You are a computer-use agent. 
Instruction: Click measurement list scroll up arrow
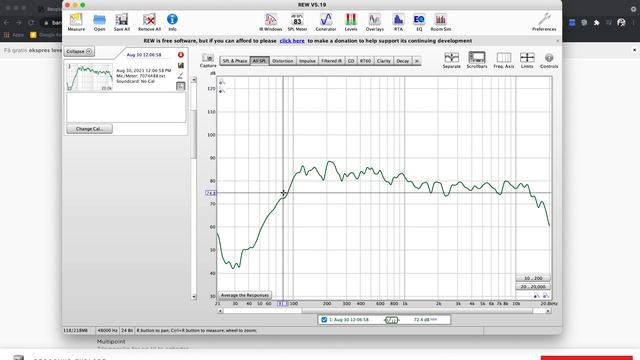194,80
